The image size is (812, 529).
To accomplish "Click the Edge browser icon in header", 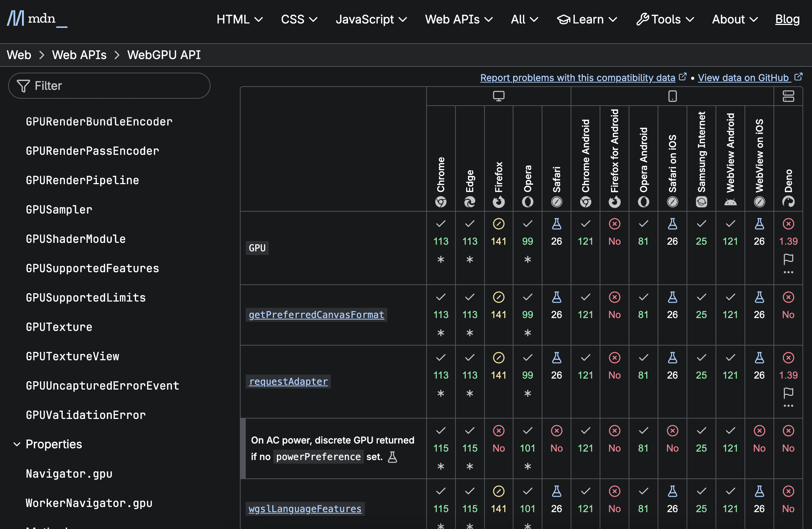I will 470,202.
